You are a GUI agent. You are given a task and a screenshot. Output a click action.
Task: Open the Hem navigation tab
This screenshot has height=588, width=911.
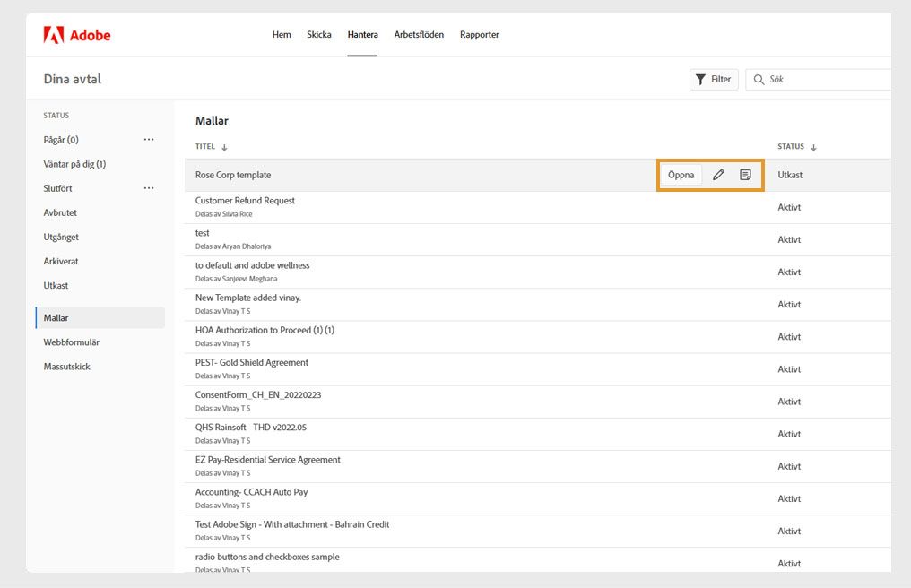tap(282, 35)
